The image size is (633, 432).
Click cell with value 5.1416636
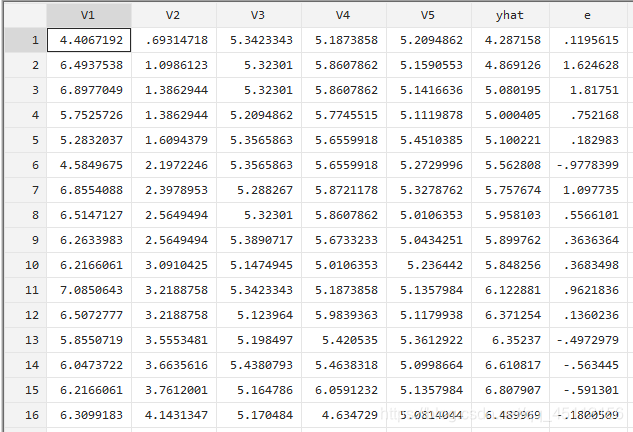(429, 90)
